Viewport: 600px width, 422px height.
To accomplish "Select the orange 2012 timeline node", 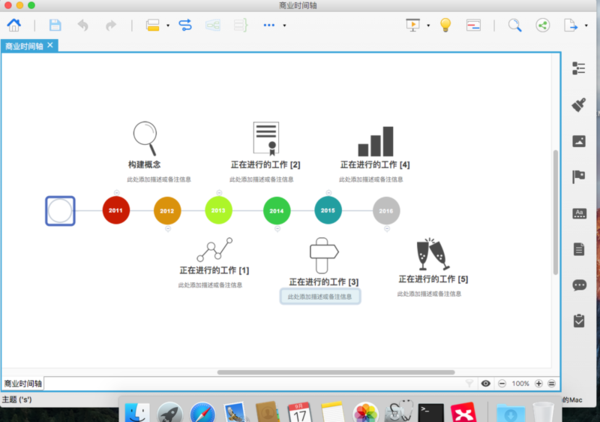I will 167,210.
